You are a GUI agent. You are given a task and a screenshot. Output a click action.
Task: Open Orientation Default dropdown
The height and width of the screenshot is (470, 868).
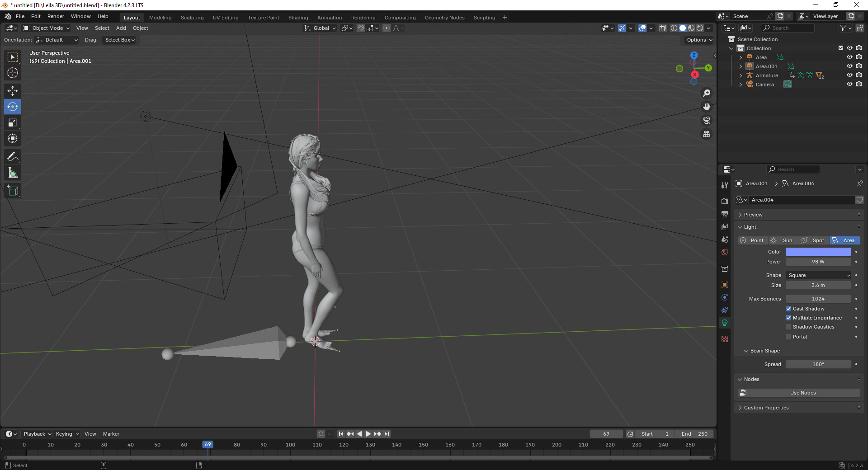57,40
